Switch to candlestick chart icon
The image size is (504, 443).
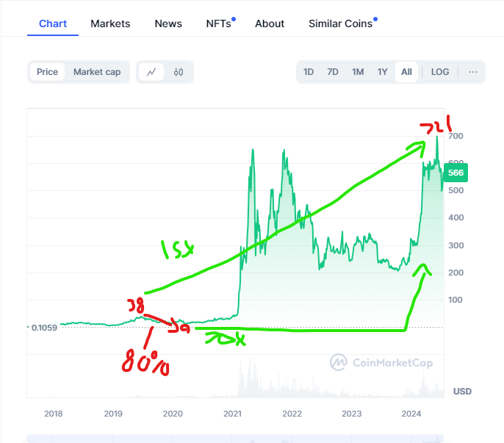(x=179, y=72)
